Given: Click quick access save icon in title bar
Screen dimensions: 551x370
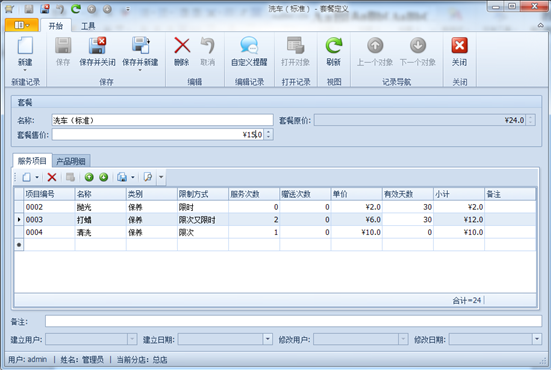Looking at the screenshot, I should pyautogui.click(x=29, y=9).
